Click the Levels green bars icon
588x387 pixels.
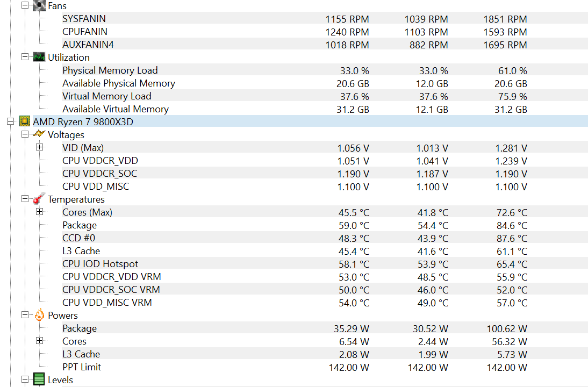(x=39, y=379)
